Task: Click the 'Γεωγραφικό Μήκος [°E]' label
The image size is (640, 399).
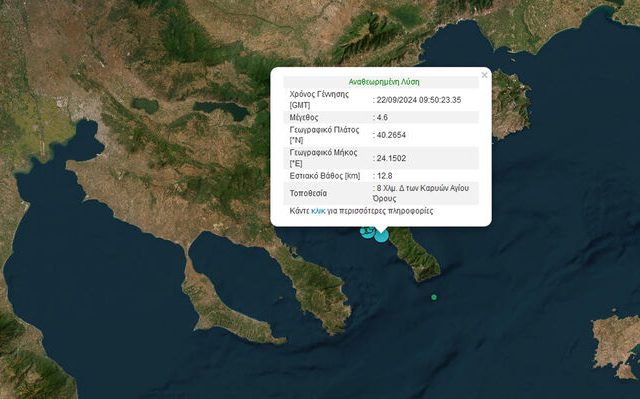Action: (x=323, y=158)
